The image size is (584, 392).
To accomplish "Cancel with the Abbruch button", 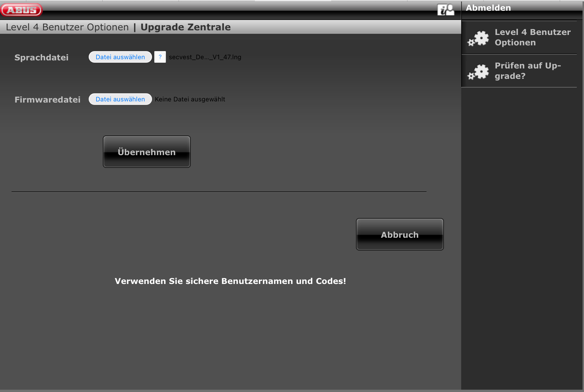I will pyautogui.click(x=400, y=234).
